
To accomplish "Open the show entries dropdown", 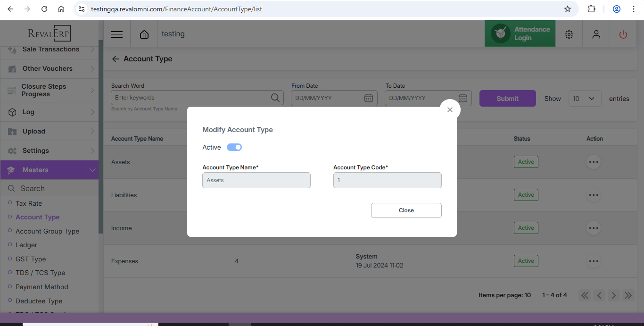I will point(585,99).
